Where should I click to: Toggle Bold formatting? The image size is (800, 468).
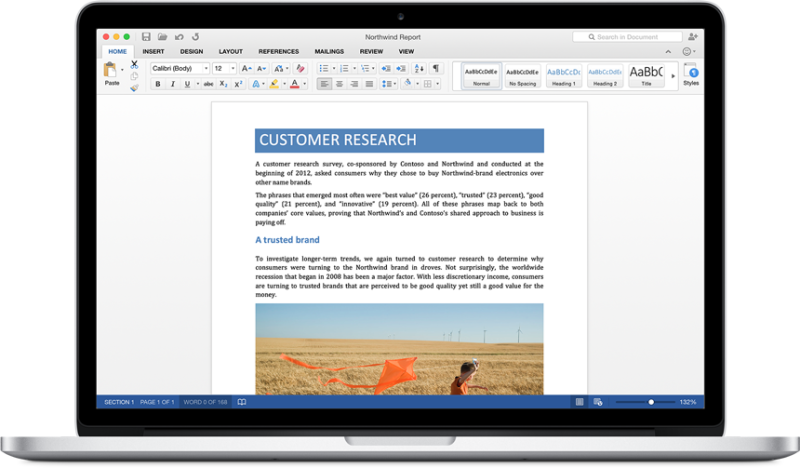point(158,84)
